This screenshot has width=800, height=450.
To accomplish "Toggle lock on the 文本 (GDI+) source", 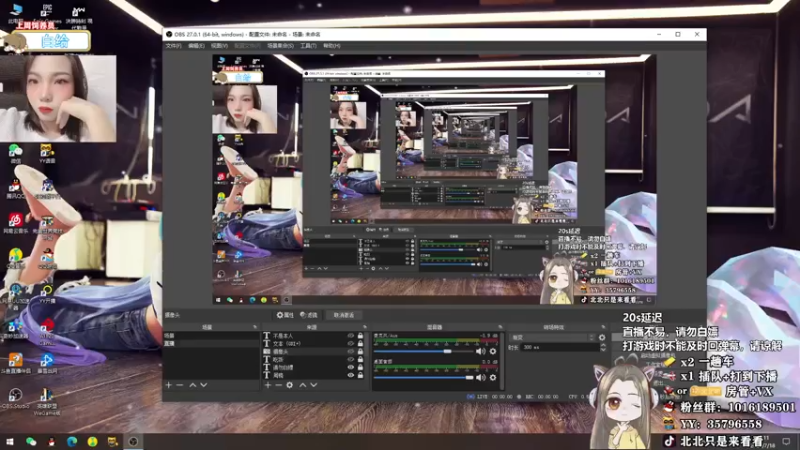I will click(361, 343).
